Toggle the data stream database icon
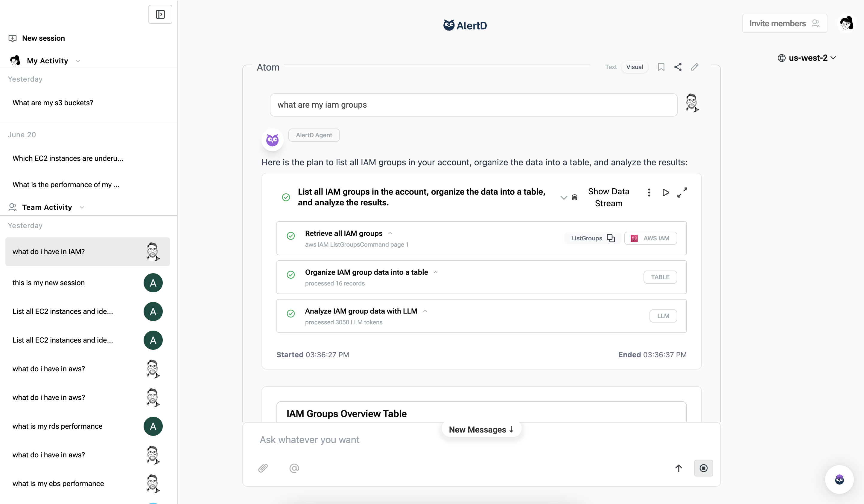 pos(575,197)
